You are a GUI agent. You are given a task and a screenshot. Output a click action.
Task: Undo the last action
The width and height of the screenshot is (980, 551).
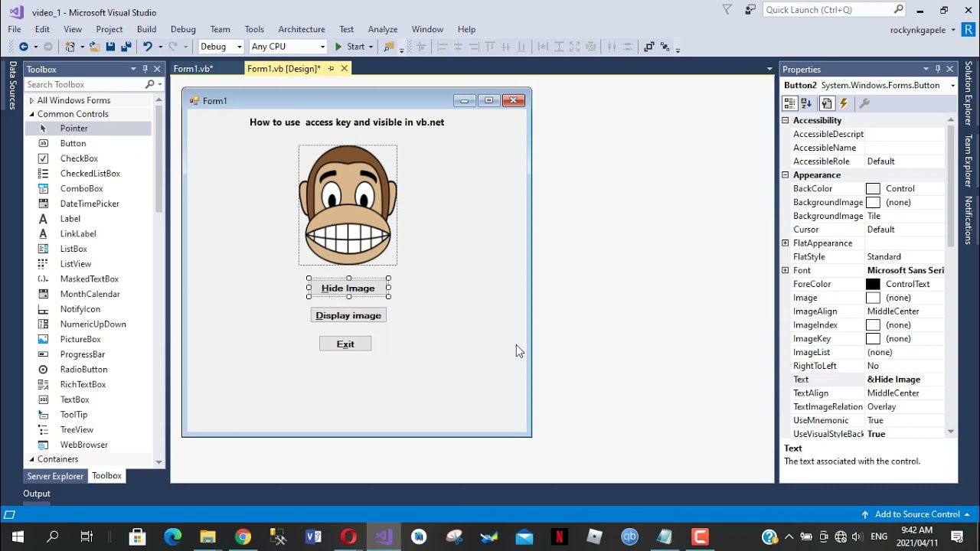[147, 47]
